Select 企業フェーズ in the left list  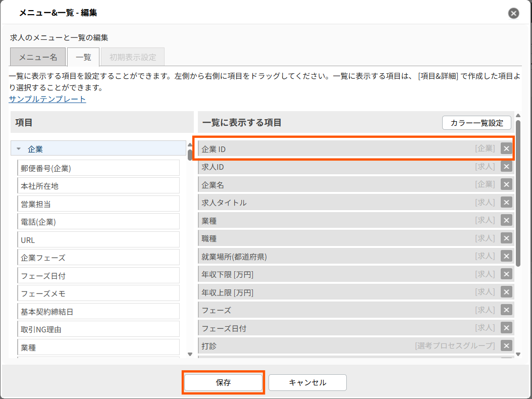pyautogui.click(x=98, y=258)
